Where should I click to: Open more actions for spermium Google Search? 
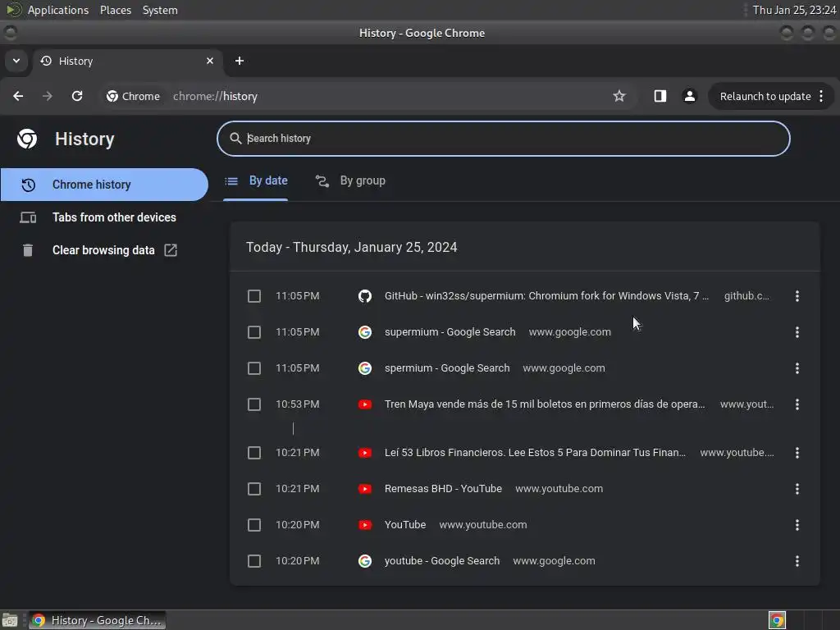tap(797, 368)
